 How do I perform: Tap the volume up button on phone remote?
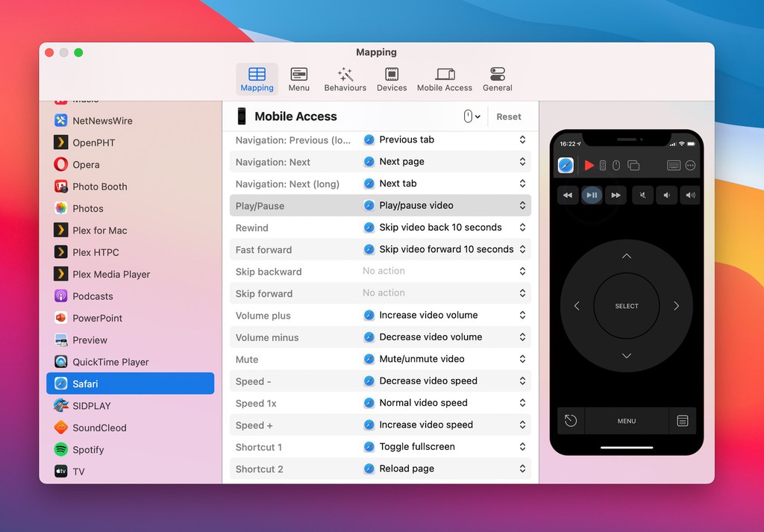[690, 195]
